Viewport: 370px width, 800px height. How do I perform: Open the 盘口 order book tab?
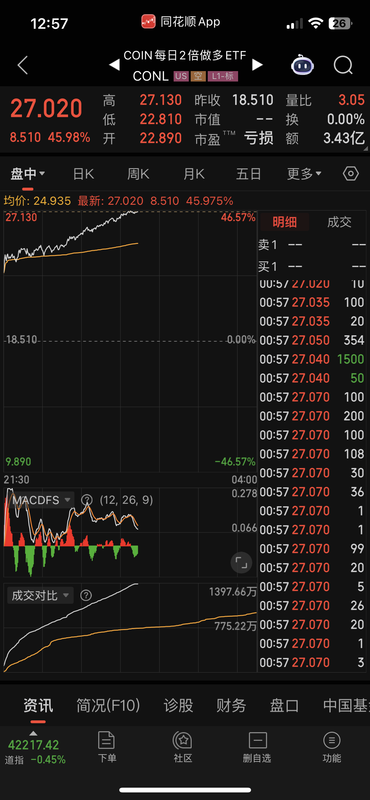[x=284, y=706]
